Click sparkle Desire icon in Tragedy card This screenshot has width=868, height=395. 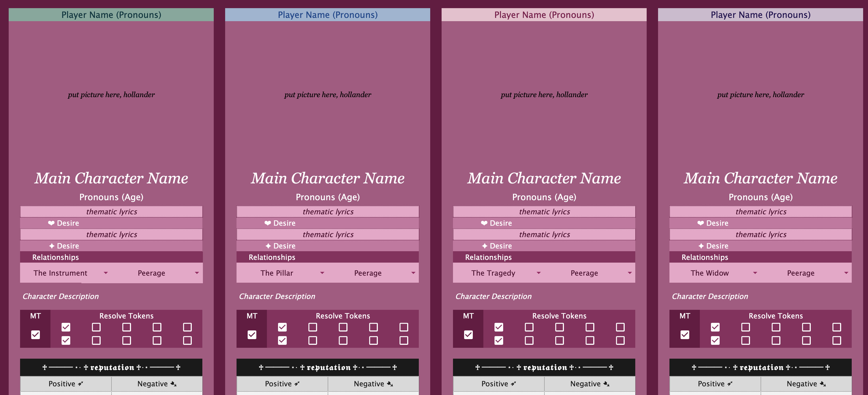point(484,246)
